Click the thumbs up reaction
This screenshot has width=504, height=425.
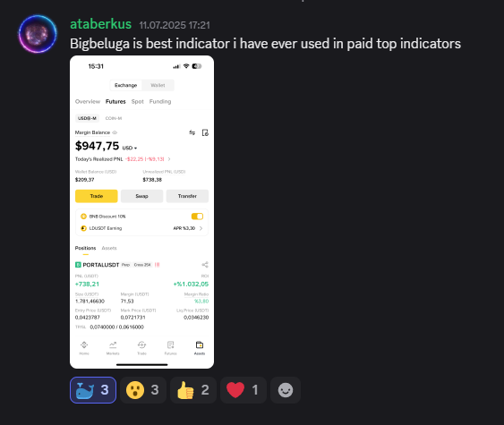click(192, 390)
